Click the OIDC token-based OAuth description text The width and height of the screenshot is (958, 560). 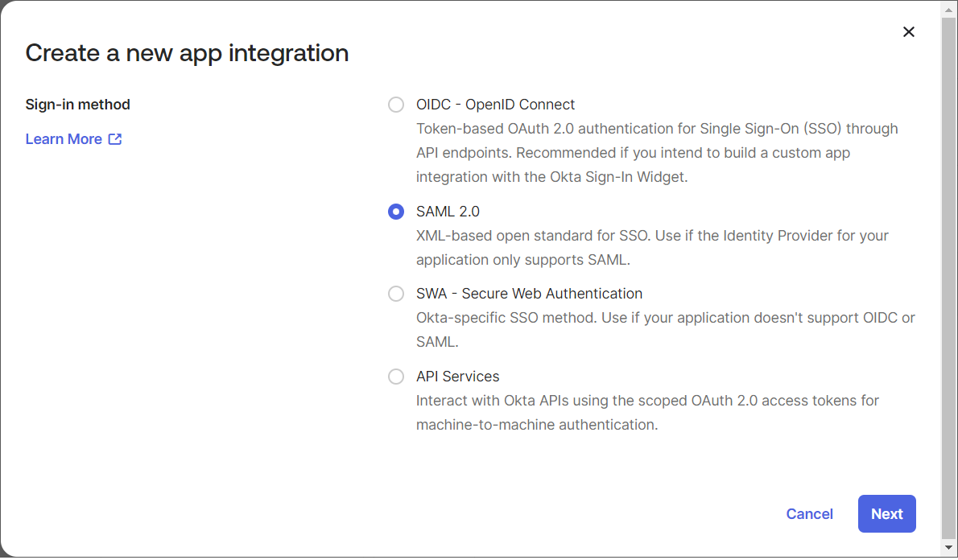point(657,152)
